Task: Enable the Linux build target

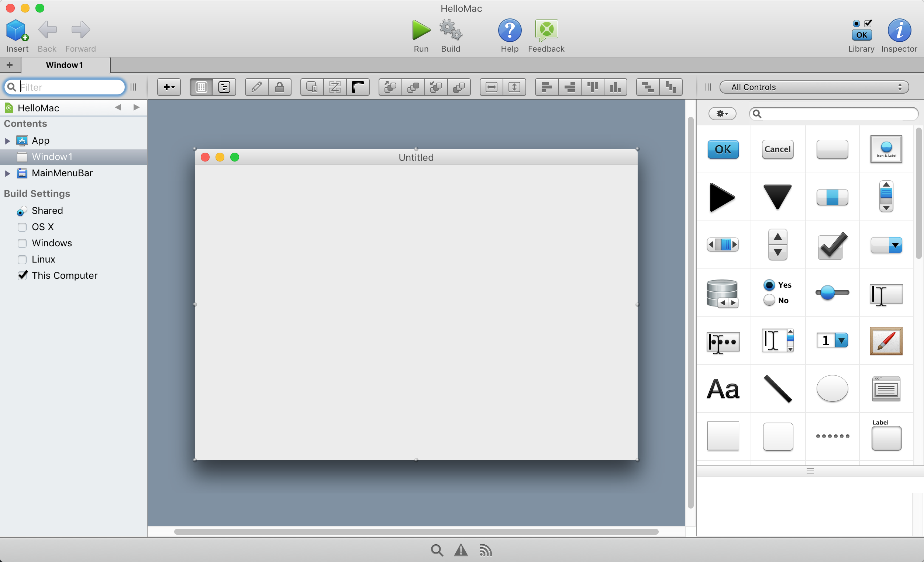Action: (23, 259)
